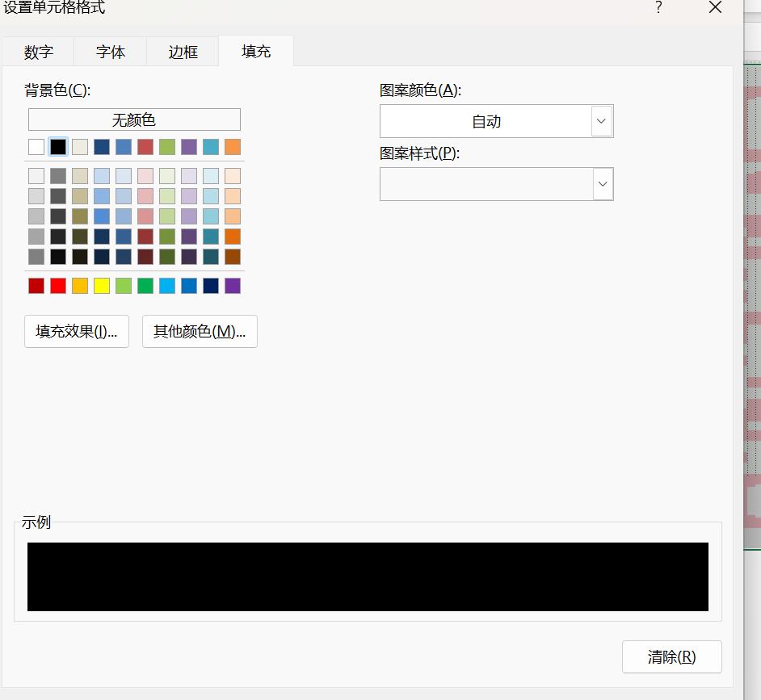Pick the teal swatch in top theme row
The height and width of the screenshot is (700, 761).
click(x=211, y=147)
